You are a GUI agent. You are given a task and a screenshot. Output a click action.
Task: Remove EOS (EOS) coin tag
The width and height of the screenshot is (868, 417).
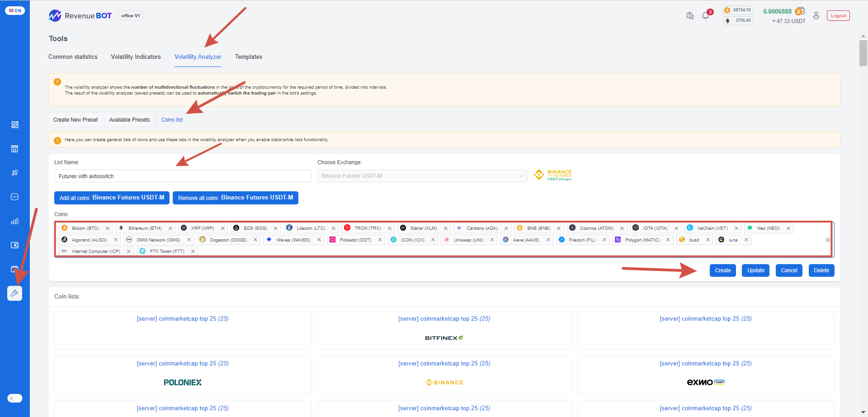click(276, 228)
